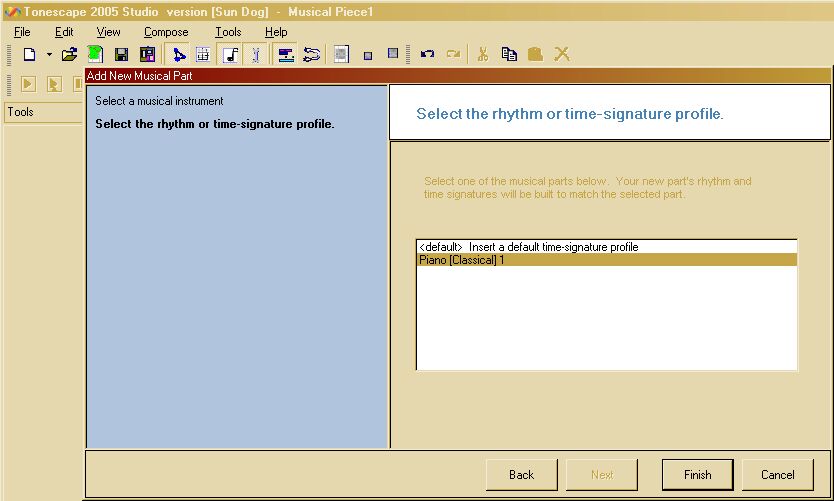
Task: Click the gray page toolbar icon
Action: pos(341,54)
